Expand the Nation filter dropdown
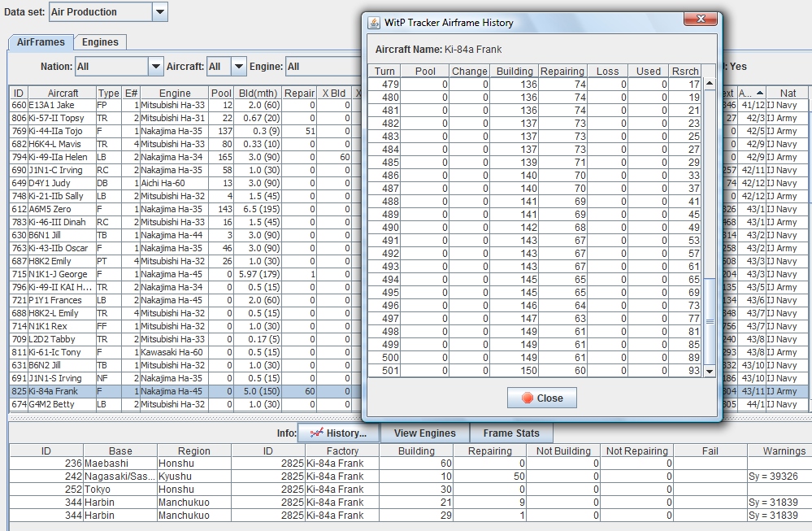Screen dimensions: 812x531 coord(155,67)
